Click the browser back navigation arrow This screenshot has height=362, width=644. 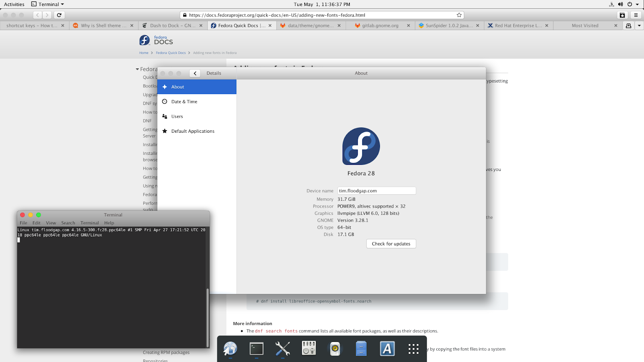(37, 15)
